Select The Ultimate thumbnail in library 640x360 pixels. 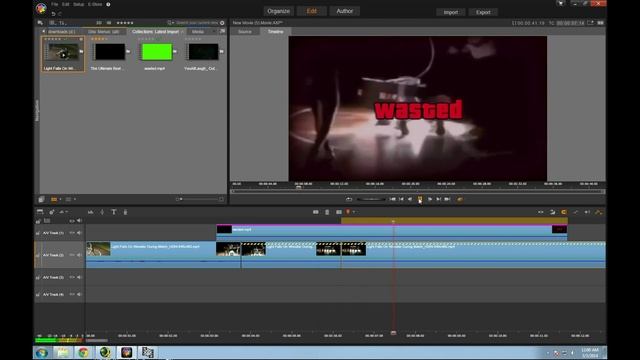110,52
